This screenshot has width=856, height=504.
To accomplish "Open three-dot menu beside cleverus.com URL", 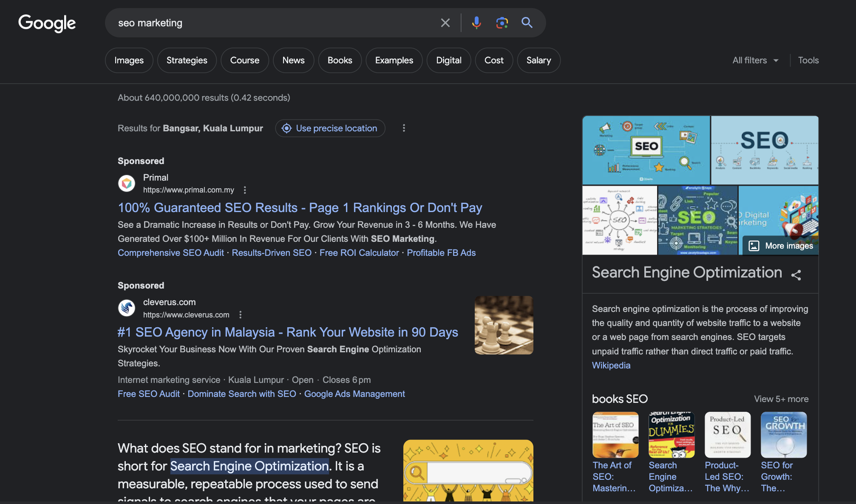I will click(241, 315).
